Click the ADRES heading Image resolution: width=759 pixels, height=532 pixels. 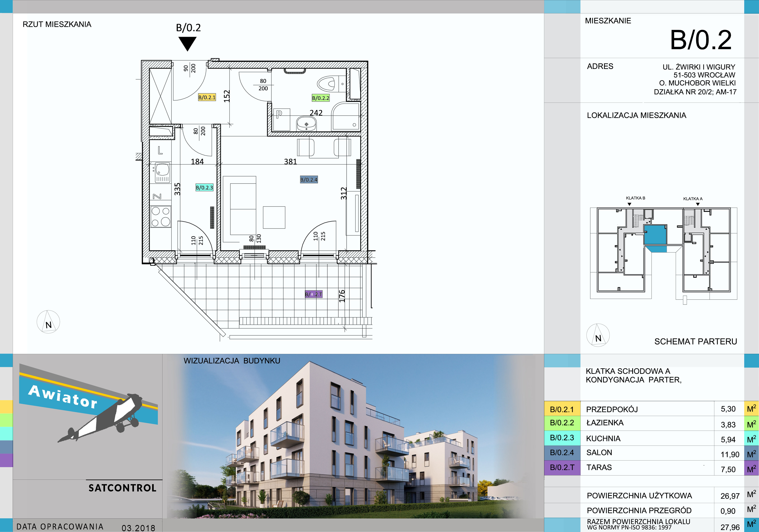(x=600, y=66)
